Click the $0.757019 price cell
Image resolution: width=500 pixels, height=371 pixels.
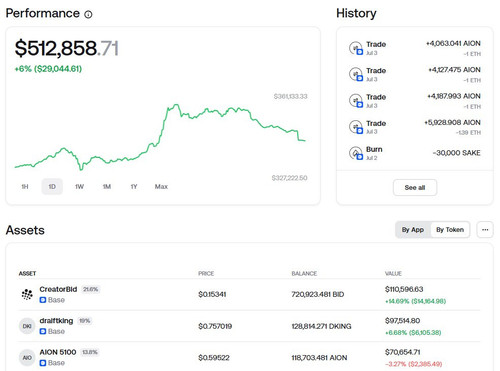click(x=215, y=326)
